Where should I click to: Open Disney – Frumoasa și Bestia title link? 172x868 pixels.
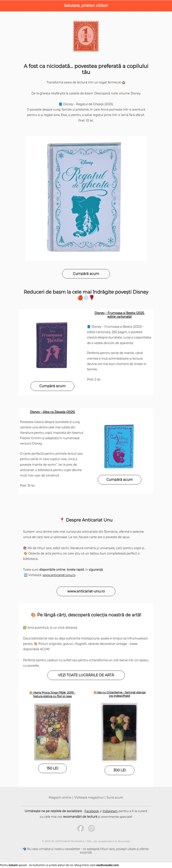coord(120,315)
